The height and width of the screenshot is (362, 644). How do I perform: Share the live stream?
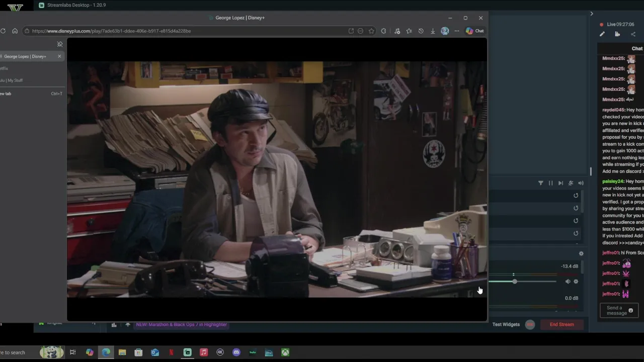(633, 34)
